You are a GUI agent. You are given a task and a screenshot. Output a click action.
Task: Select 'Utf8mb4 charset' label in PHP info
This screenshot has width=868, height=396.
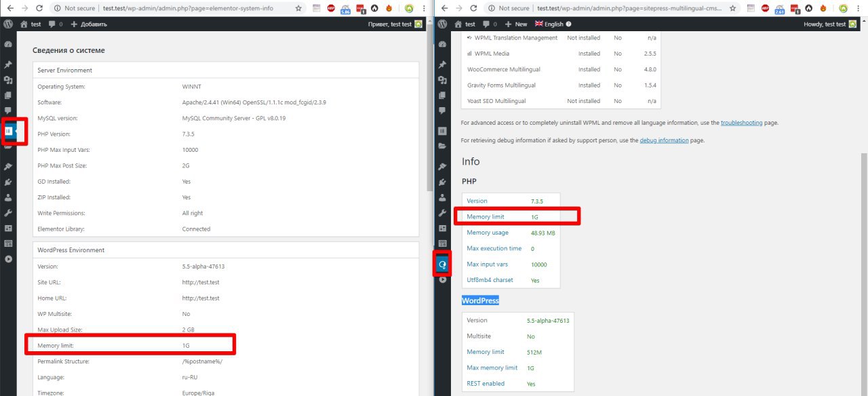pyautogui.click(x=490, y=280)
